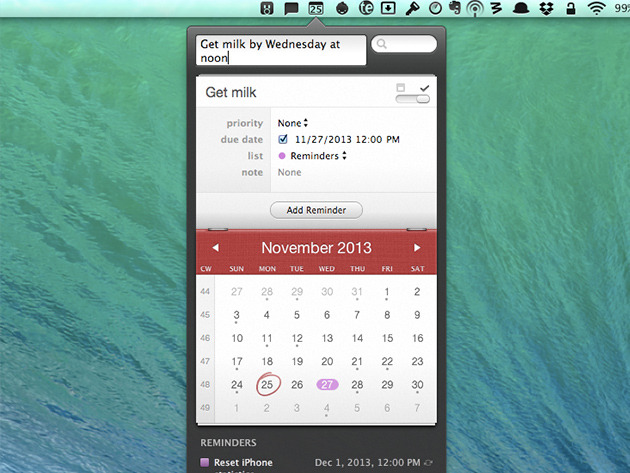Image resolution: width=630 pixels, height=473 pixels.
Task: Click the WED weekday header
Action: coord(327,269)
